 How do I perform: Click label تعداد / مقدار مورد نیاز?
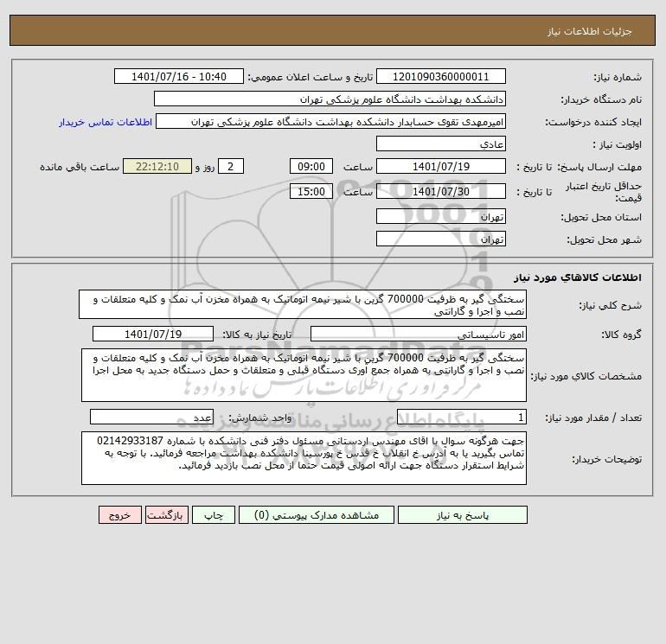tap(593, 418)
